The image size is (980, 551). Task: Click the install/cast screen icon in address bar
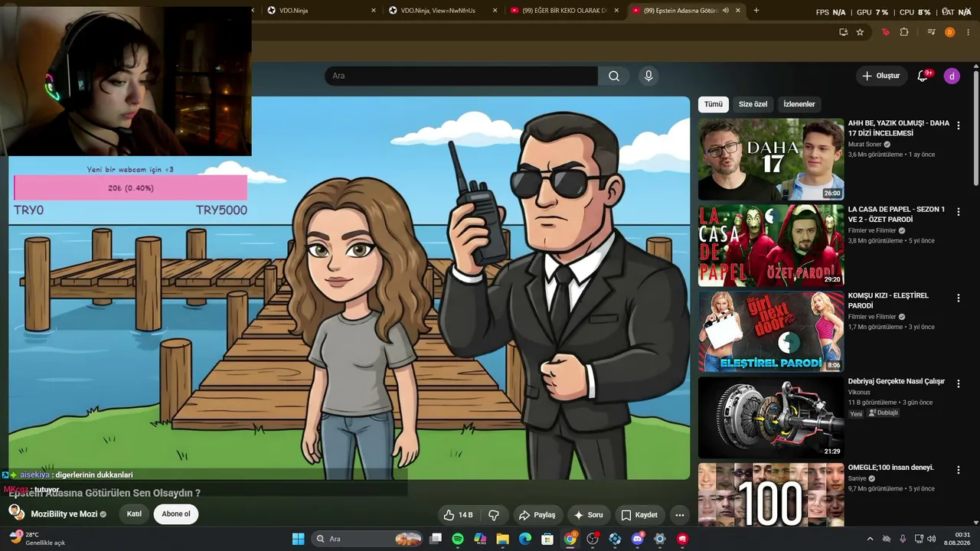click(843, 32)
